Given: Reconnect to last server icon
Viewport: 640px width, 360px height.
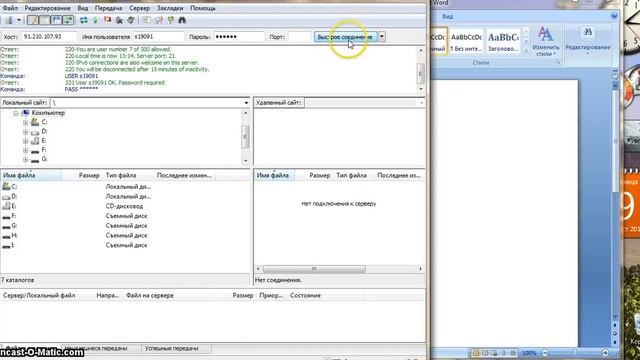Looking at the screenshot, I should (x=131, y=20).
